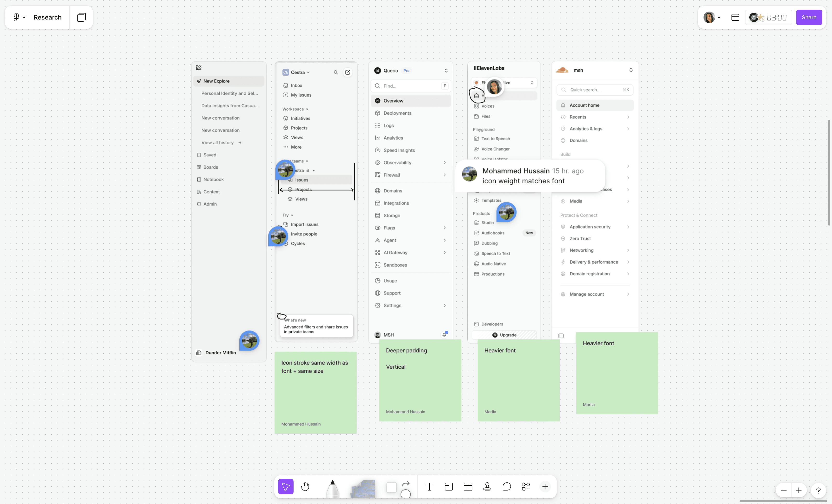Viewport: 832px width, 504px height.
Task: Click the Research file name
Action: pyautogui.click(x=48, y=18)
